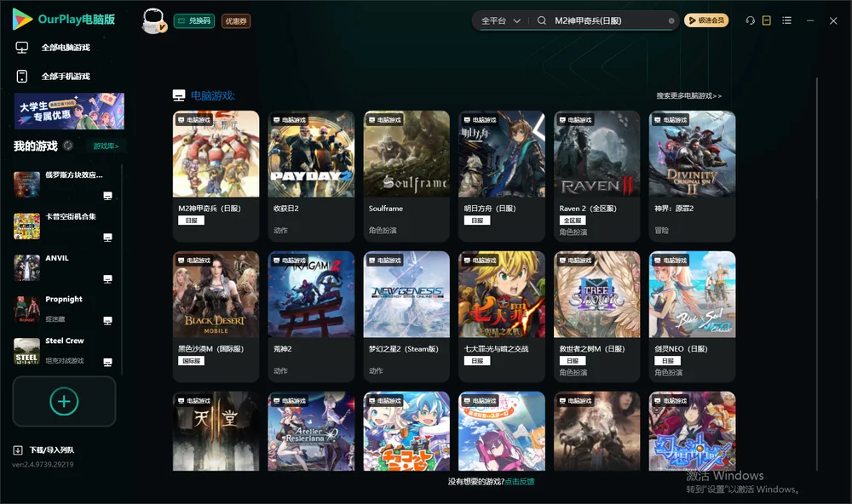
Task: Clear the search box text
Action: pyautogui.click(x=671, y=20)
